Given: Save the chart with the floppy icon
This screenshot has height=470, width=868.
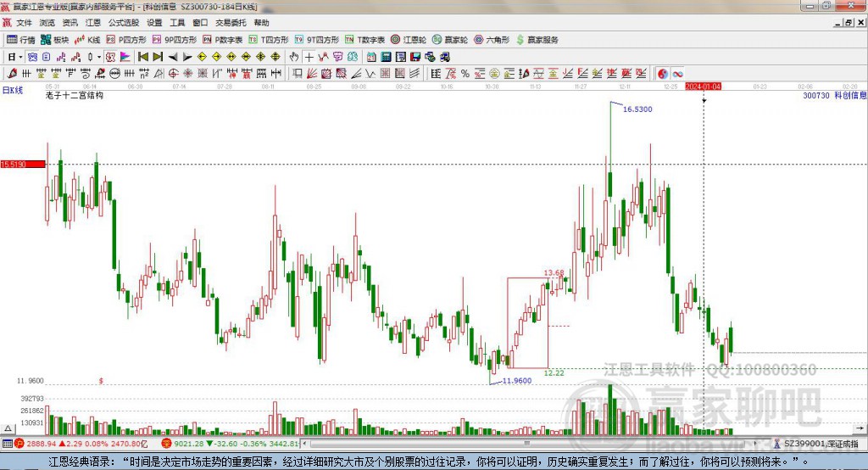Looking at the screenshot, I should coord(415,57).
